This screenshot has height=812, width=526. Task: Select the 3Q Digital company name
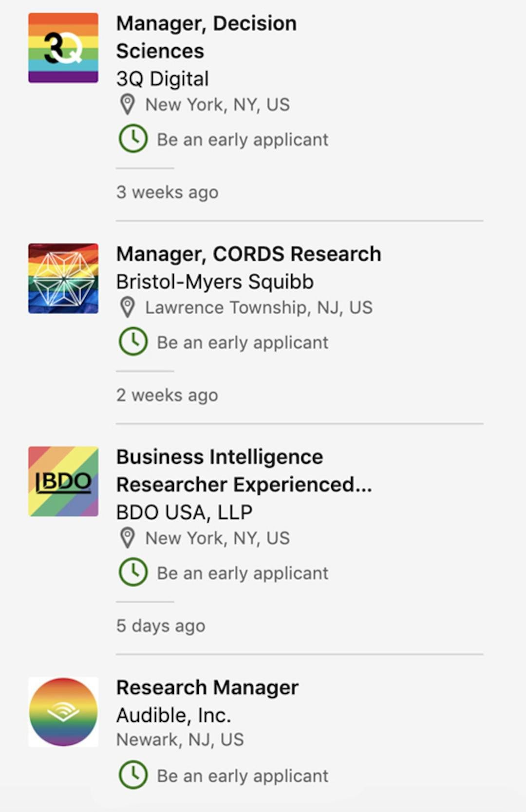[163, 79]
